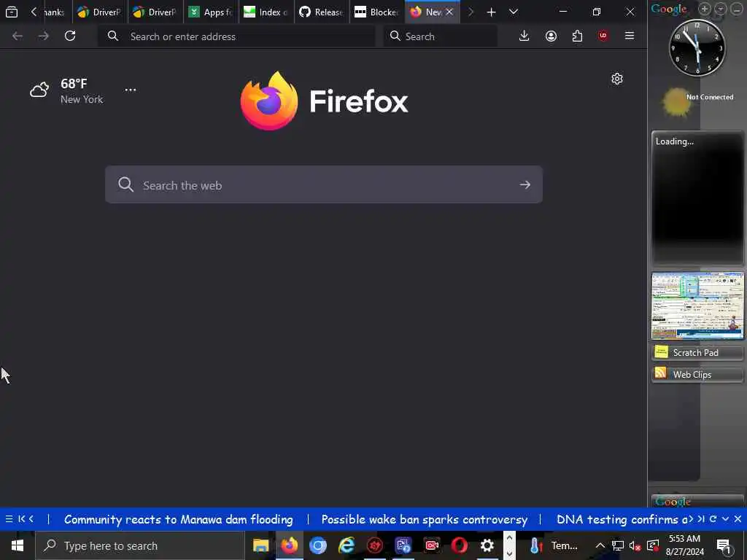Launch Internet Explorer from the taskbar
Screen dimensions: 747x560
347,545
